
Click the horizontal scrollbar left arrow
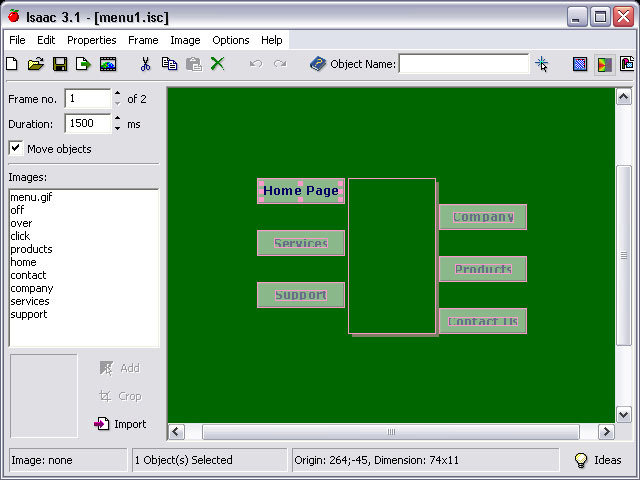176,432
